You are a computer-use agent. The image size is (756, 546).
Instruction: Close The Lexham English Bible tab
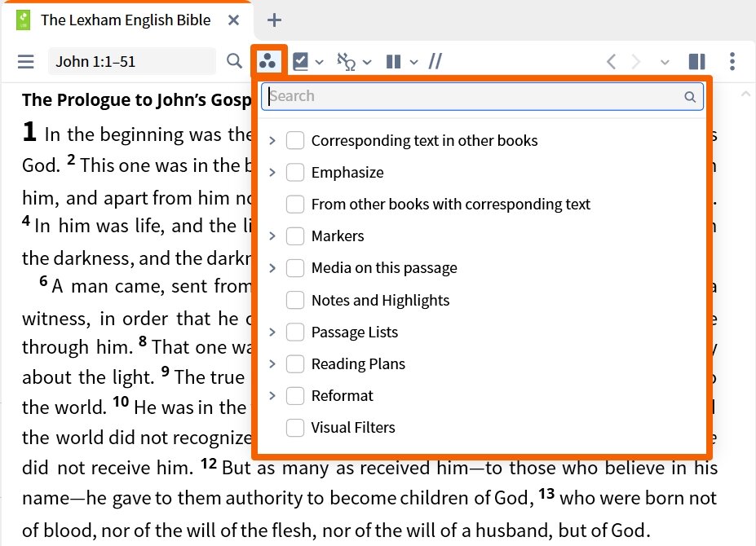pos(233,20)
